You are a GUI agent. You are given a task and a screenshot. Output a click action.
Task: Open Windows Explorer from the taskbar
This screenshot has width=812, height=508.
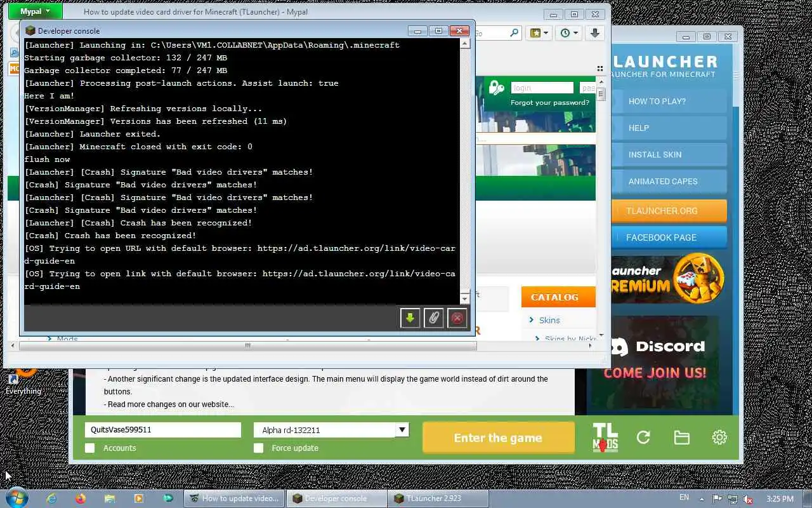tap(110, 498)
